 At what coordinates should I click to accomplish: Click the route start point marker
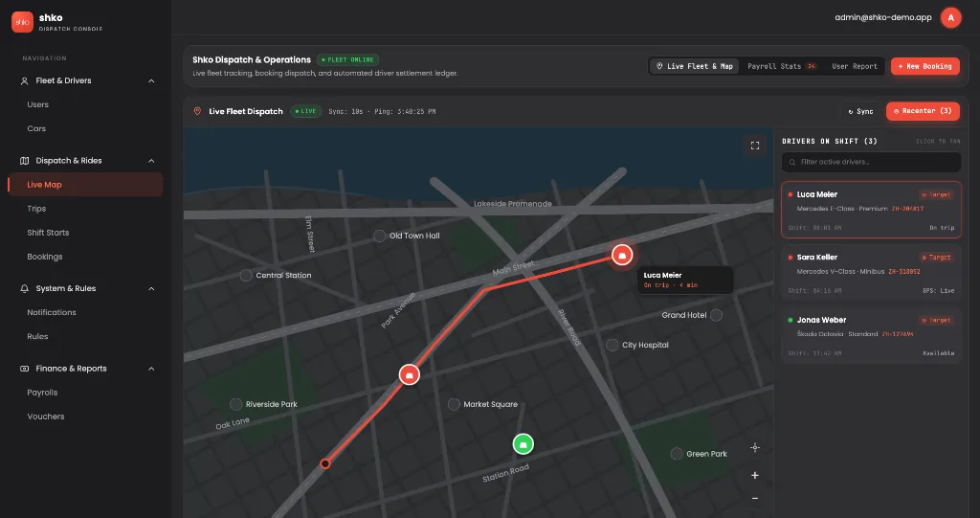325,463
